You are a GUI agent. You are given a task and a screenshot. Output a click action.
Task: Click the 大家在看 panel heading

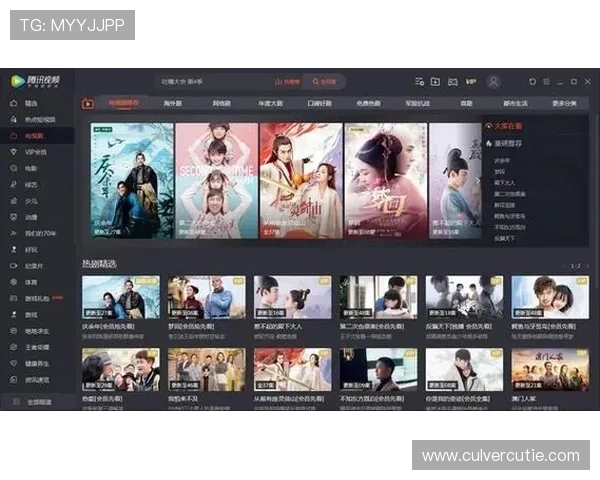508,126
